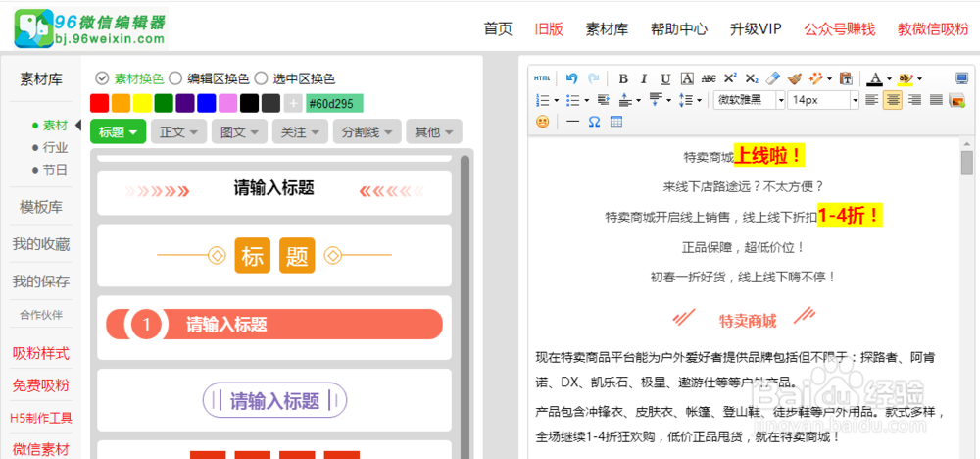Open the 旧版 link
This screenshot has height=459, width=980.
click(549, 28)
